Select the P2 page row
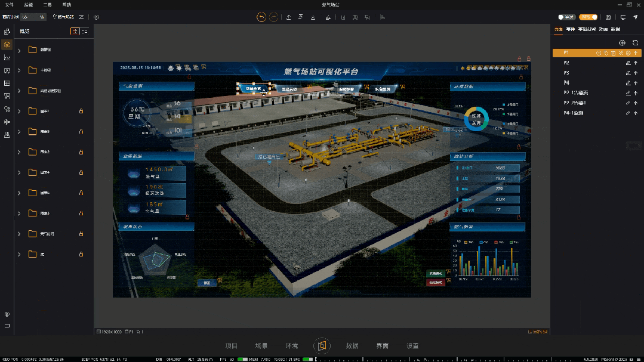The width and height of the screenshot is (644, 362). pos(597,63)
